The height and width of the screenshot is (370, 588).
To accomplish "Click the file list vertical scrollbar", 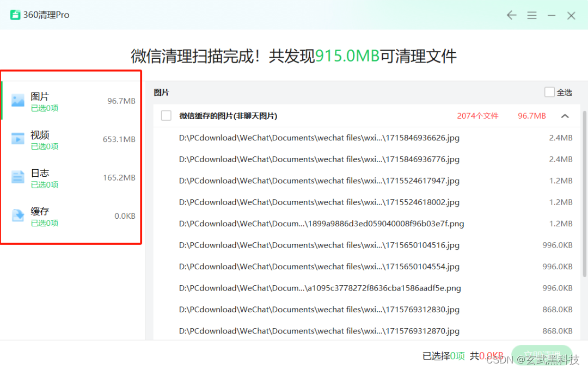I will (x=584, y=194).
